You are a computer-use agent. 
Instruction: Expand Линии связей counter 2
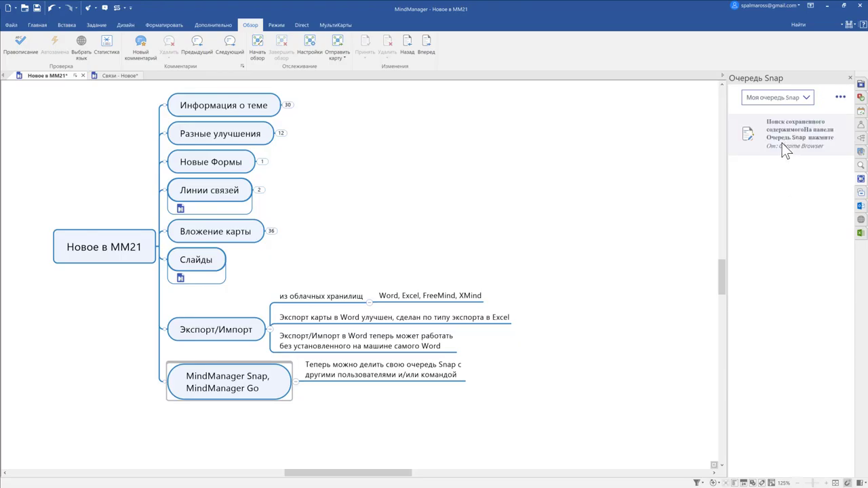(259, 190)
